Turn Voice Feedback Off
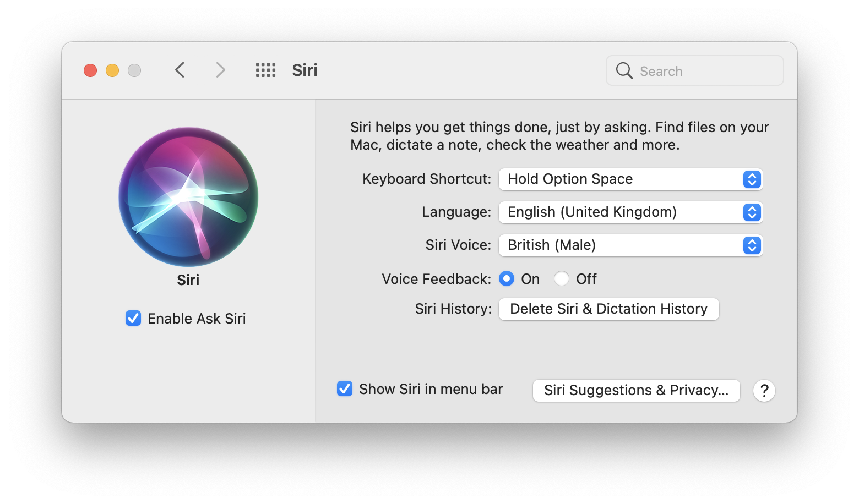The image size is (859, 504). coord(561,279)
